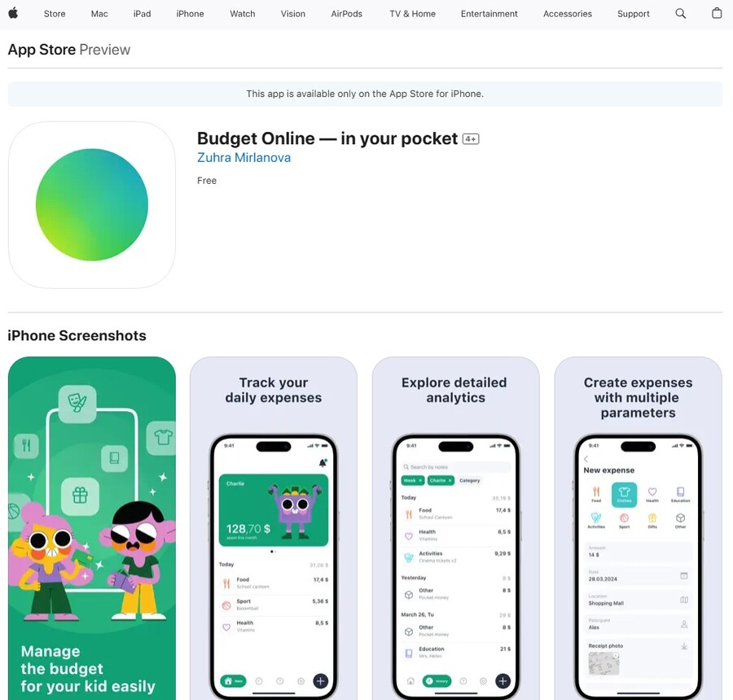Open the Mac menu
733x700 pixels.
click(x=99, y=14)
